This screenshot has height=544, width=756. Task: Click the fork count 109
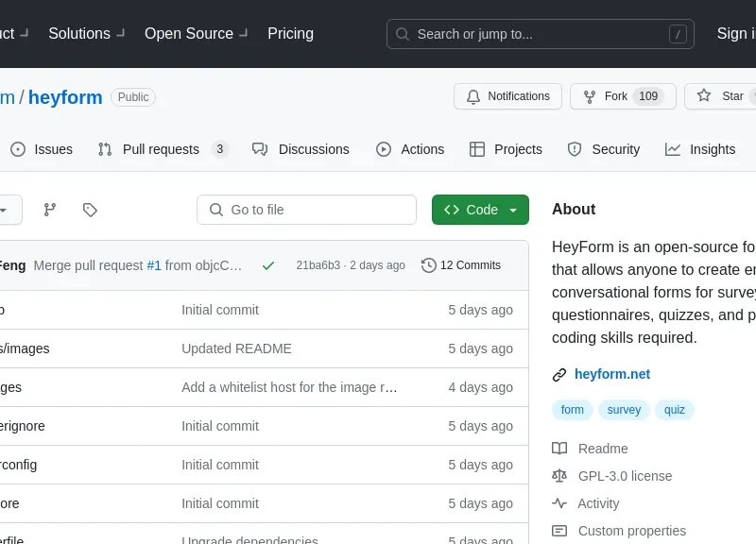pos(648,96)
